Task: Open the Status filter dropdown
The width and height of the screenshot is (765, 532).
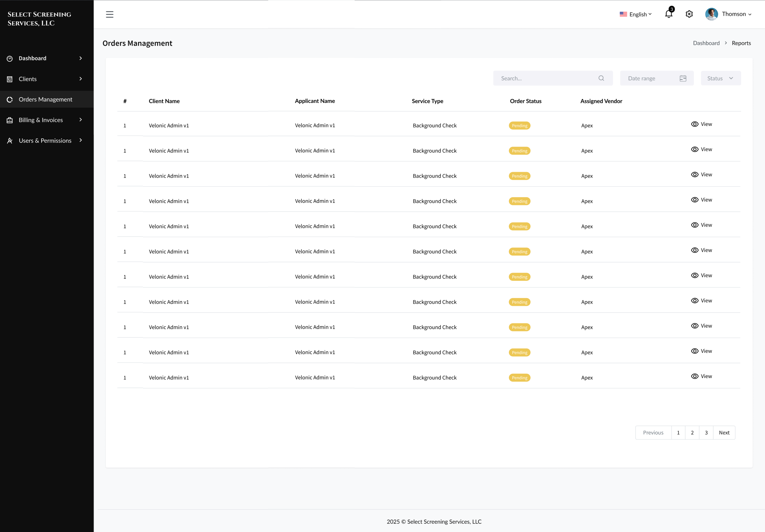Action: 720,78
